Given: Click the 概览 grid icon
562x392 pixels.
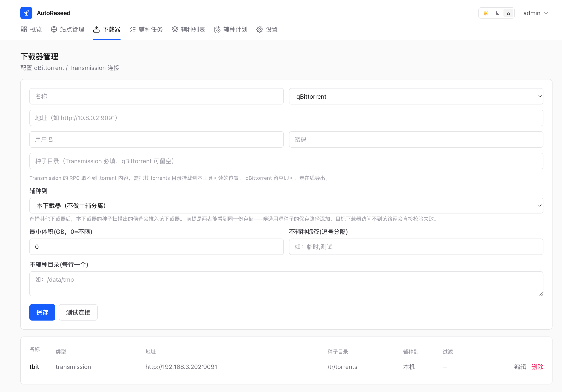Looking at the screenshot, I should click(24, 29).
